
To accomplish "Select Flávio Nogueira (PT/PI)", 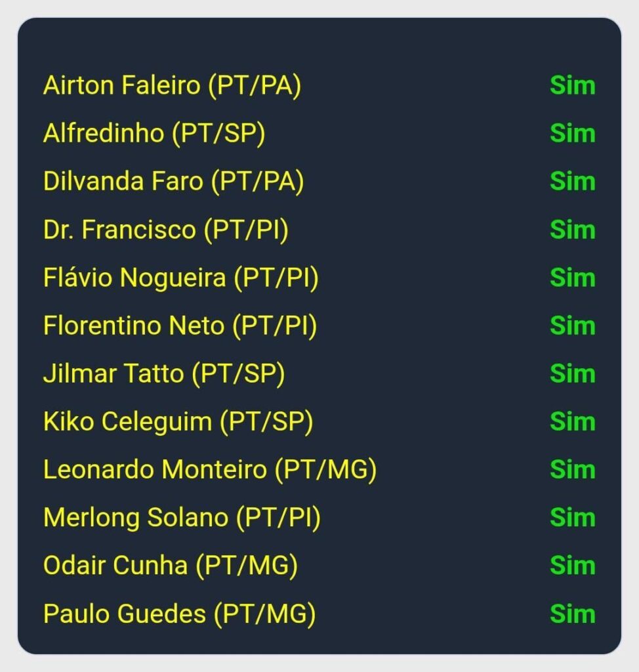I will pos(181,278).
